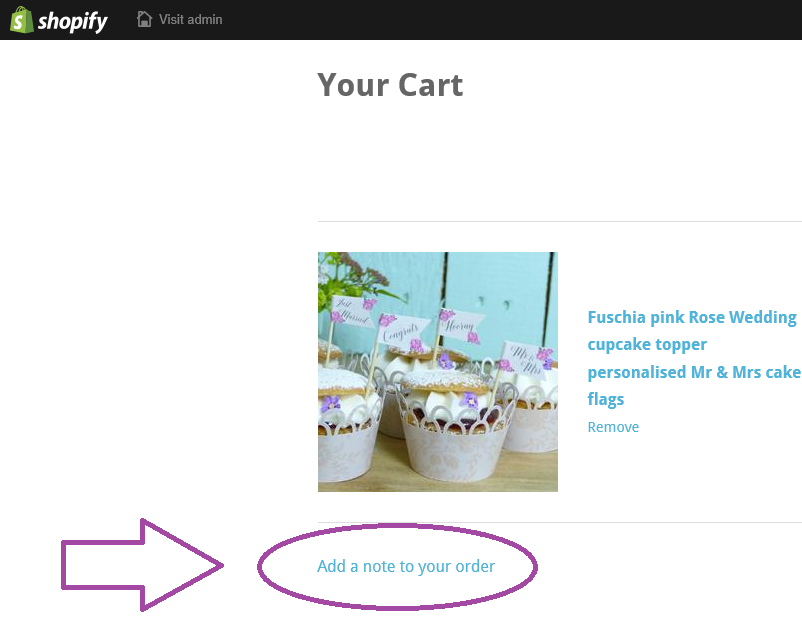The image size is (802, 622).
Task: Click the divider line above the product row
Action: (560, 221)
